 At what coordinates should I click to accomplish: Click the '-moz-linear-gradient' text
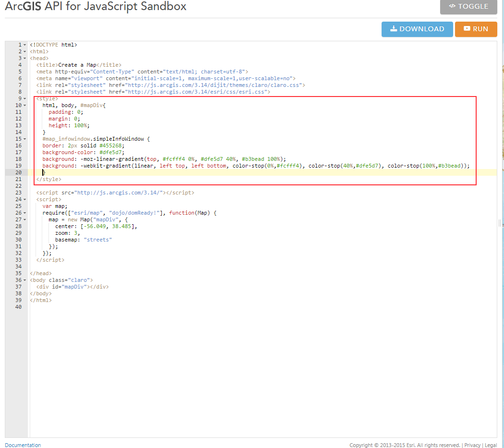tap(112, 159)
